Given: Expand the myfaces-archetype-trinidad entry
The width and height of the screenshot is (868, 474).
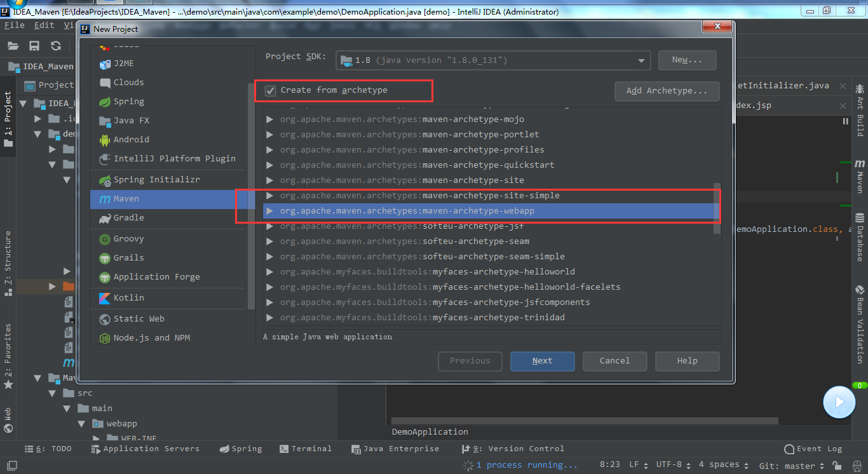Looking at the screenshot, I should [x=270, y=318].
